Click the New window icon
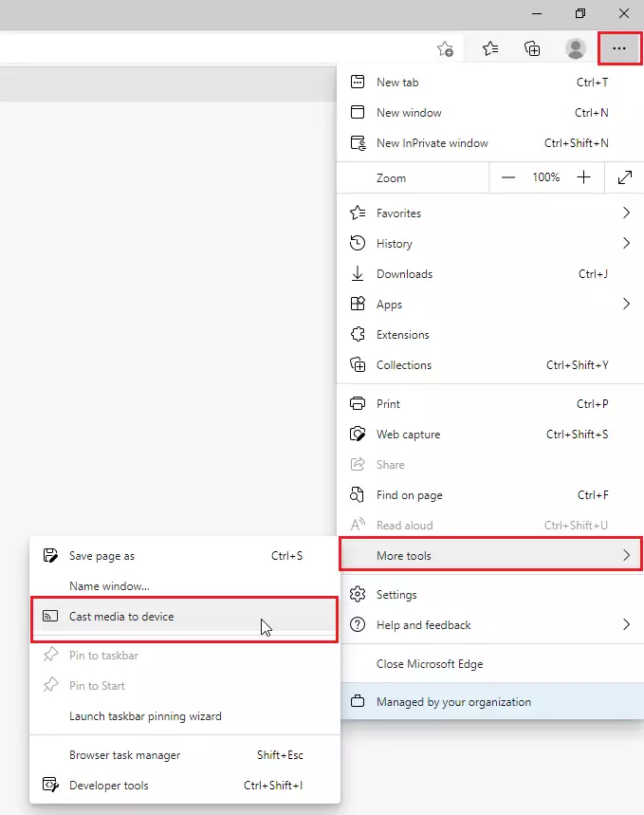This screenshot has height=815, width=644. tap(358, 112)
